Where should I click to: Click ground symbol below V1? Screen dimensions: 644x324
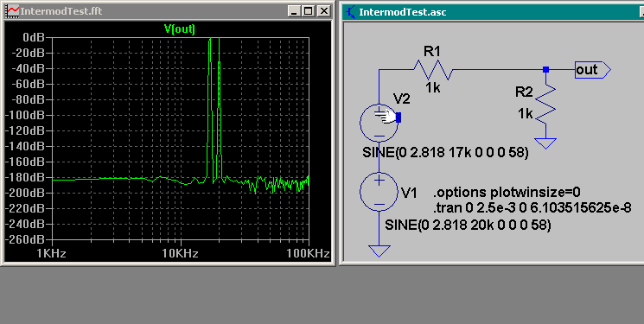[379, 251]
